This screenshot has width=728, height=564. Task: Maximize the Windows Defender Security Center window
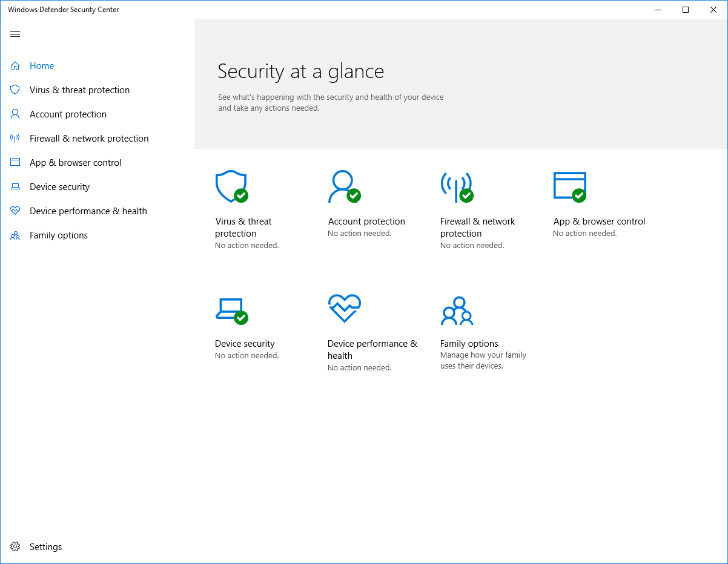686,10
